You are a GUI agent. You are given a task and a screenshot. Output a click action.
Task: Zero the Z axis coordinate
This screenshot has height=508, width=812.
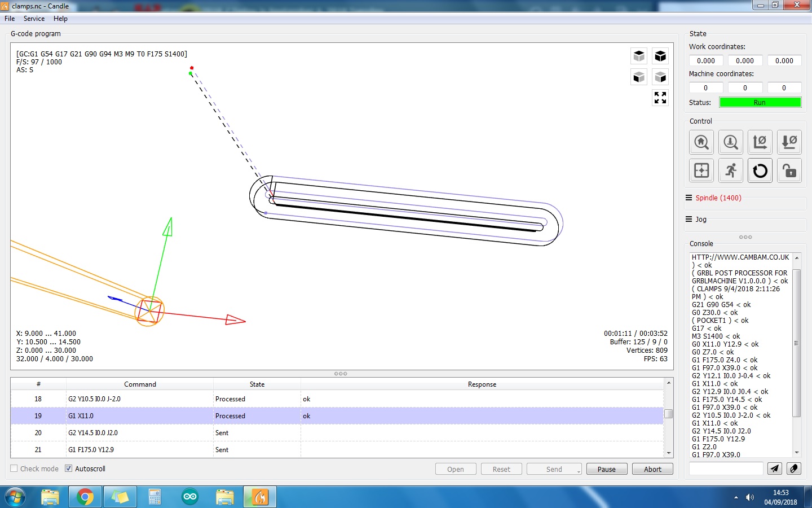[x=789, y=142]
